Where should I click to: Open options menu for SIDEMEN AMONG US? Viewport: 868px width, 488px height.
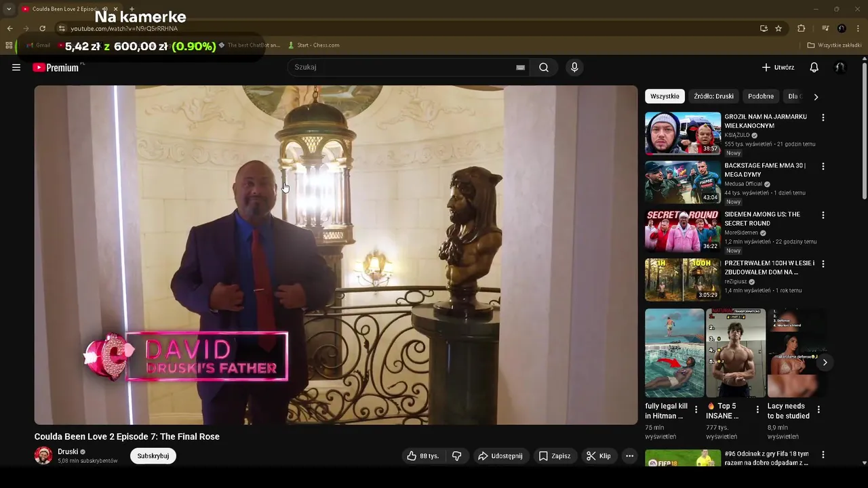(x=823, y=215)
